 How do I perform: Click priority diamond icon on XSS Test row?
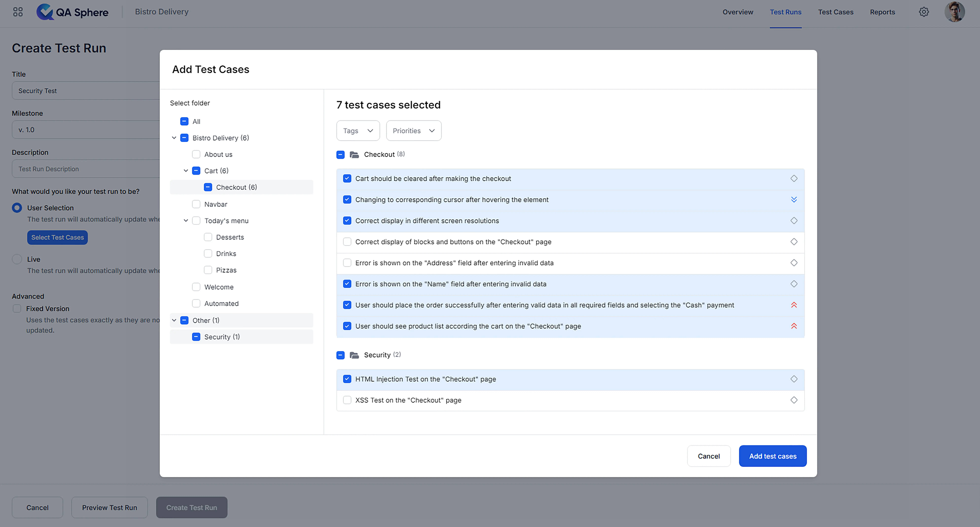[794, 400]
